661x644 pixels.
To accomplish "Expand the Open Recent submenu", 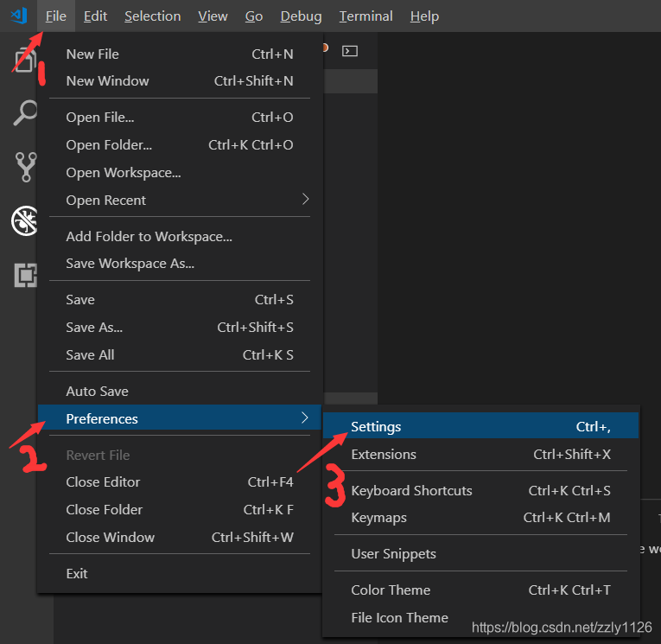I will [180, 200].
